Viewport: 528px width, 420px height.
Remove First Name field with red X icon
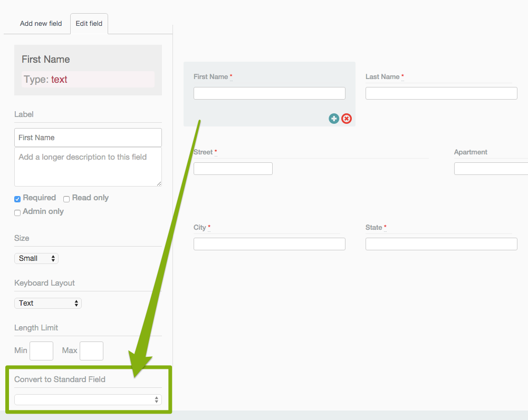pyautogui.click(x=347, y=119)
